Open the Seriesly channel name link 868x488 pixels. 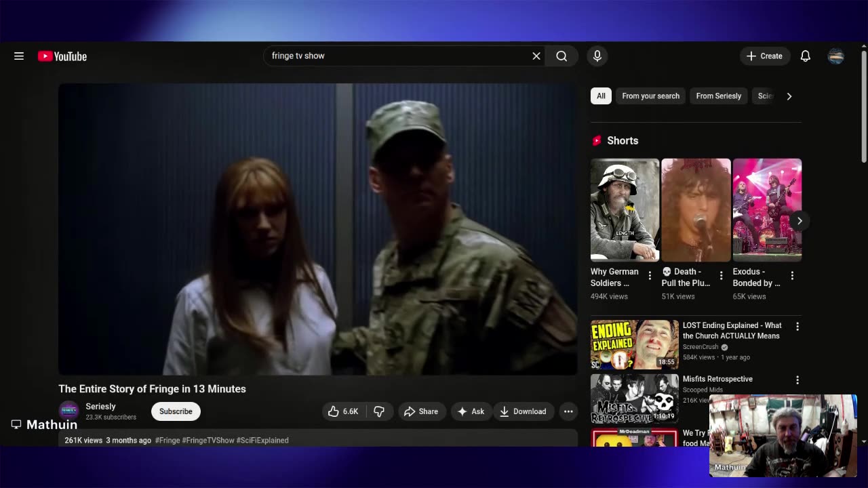pos(100,407)
